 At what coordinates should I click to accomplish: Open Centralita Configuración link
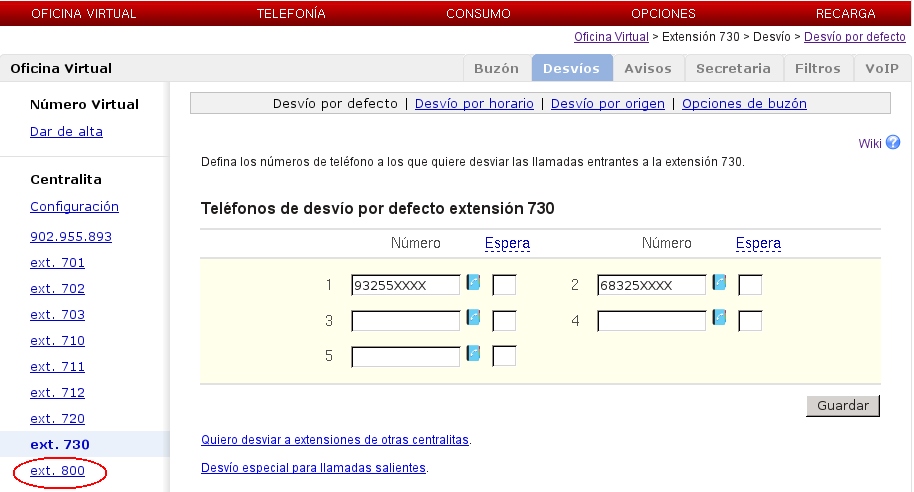pyautogui.click(x=74, y=207)
